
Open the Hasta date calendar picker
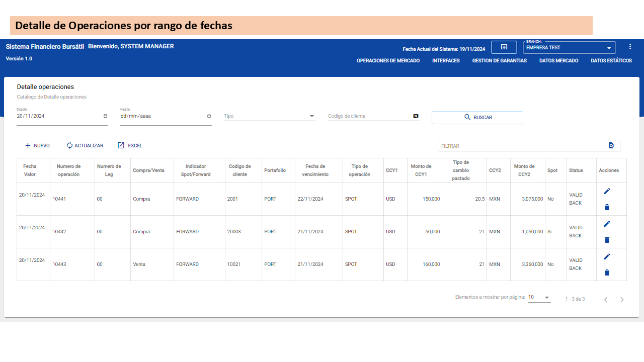click(x=209, y=116)
